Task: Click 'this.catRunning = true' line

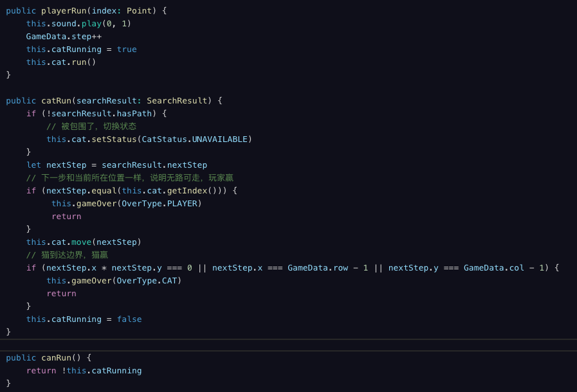Action: click(x=81, y=49)
